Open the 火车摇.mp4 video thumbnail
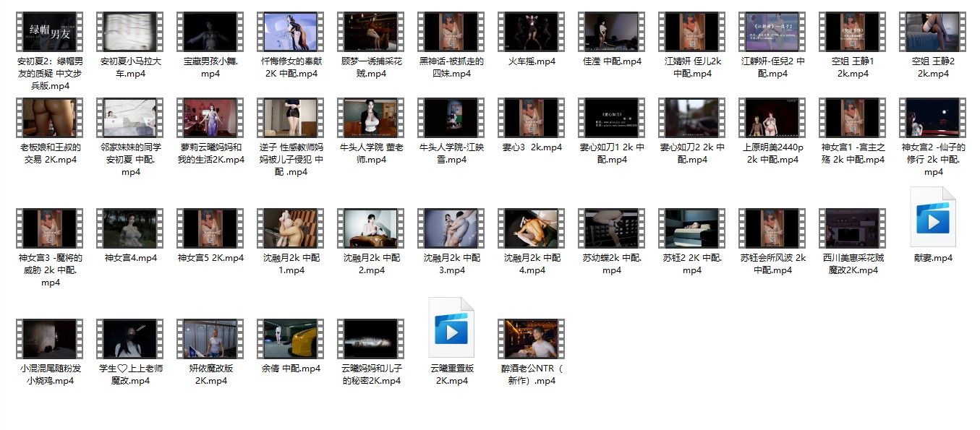The image size is (980, 430). pyautogui.click(x=532, y=32)
